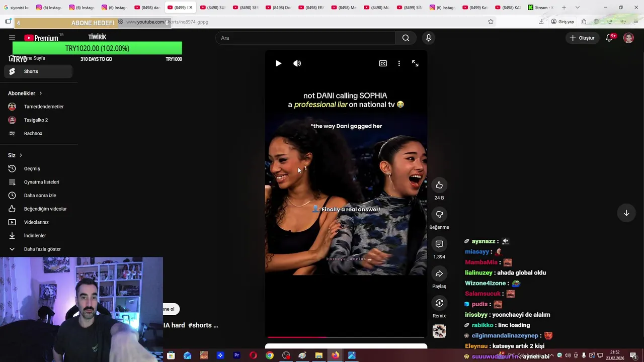The width and height of the screenshot is (644, 362).
Task: Mute the Shorts video volume
Action: tap(297, 63)
